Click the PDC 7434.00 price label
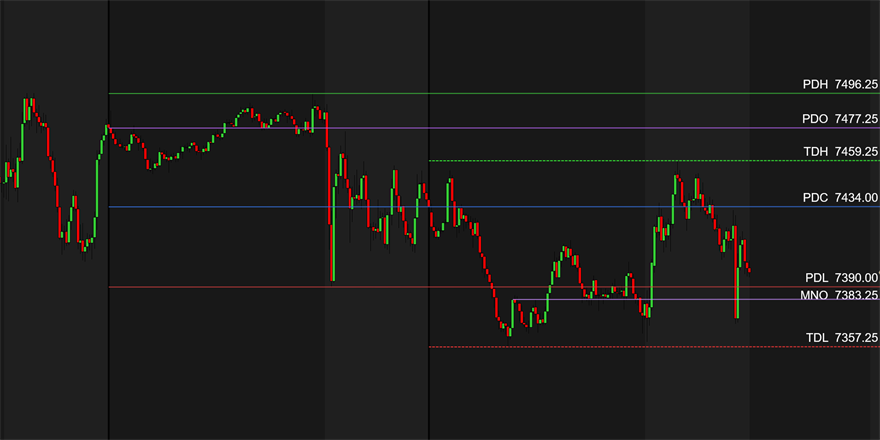Viewport: 880px width, 440px height. (840, 198)
